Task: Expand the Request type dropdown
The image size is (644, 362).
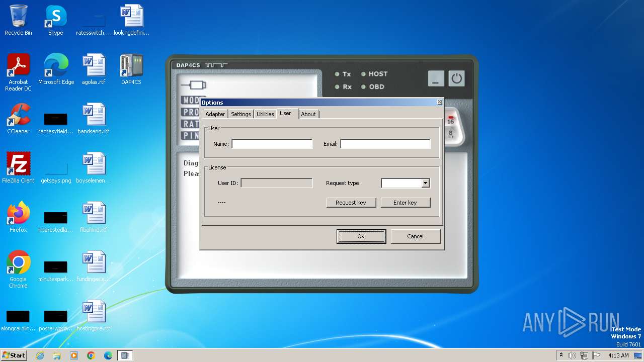Action: (x=425, y=183)
